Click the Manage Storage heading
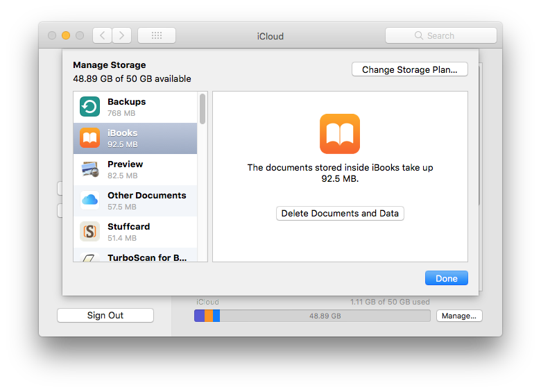 coord(110,65)
